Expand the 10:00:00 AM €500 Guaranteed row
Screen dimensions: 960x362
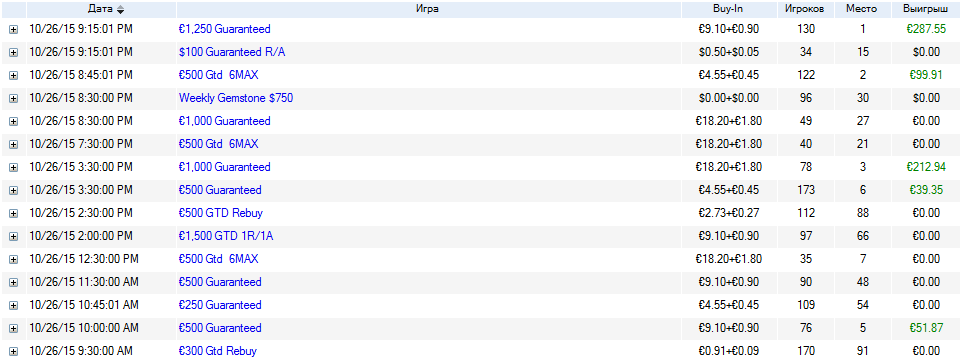click(13, 328)
